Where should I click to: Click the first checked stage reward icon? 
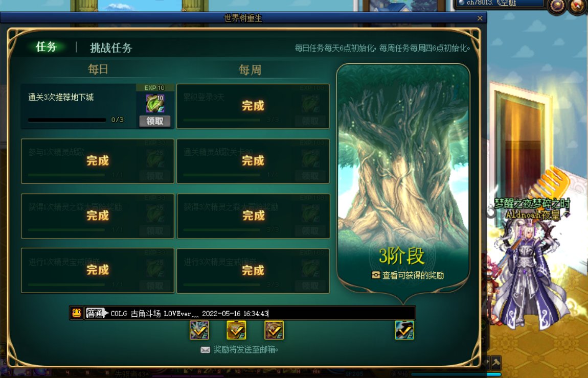pyautogui.click(x=199, y=330)
